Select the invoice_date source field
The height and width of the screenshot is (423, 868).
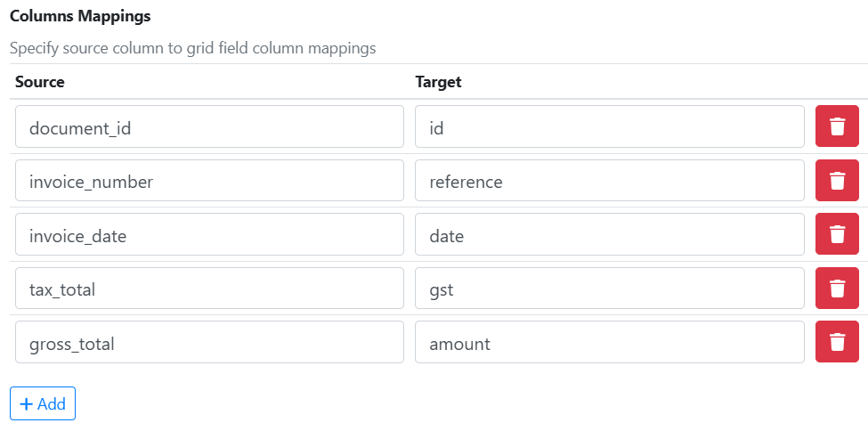pyautogui.click(x=209, y=235)
